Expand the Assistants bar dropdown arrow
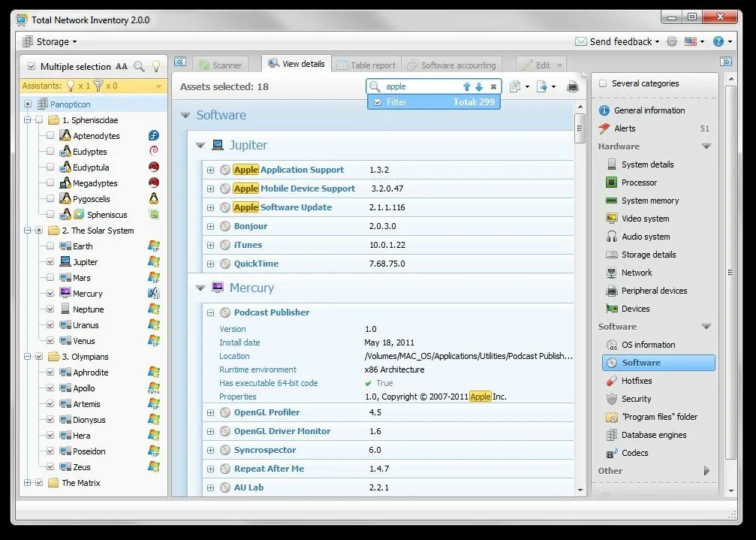This screenshot has width=756, height=540. [x=158, y=86]
